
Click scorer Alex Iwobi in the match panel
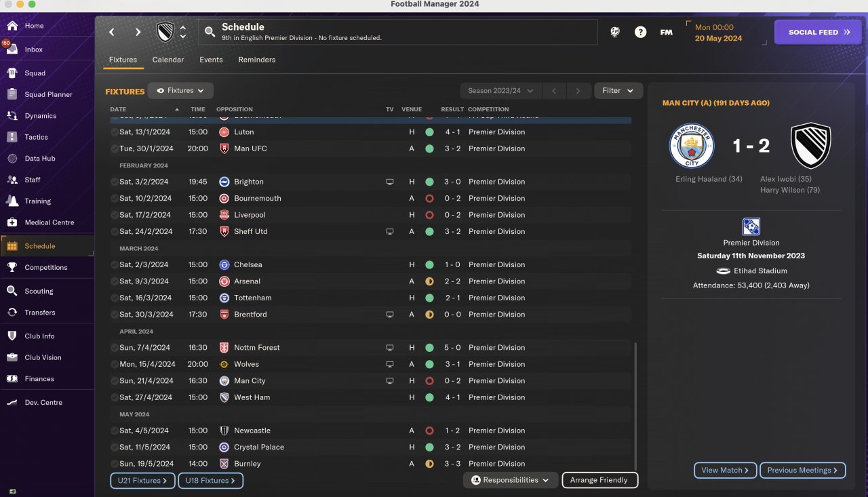(786, 179)
